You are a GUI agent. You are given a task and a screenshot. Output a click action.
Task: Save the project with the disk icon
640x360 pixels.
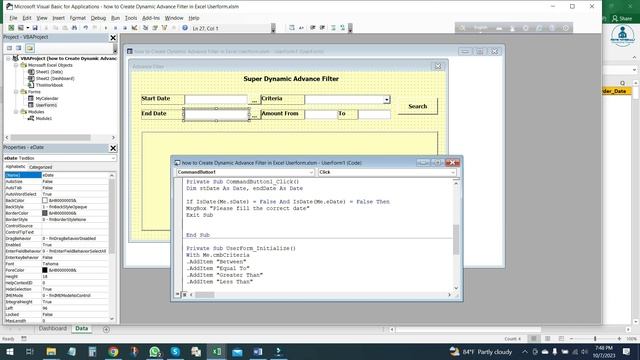point(35,28)
